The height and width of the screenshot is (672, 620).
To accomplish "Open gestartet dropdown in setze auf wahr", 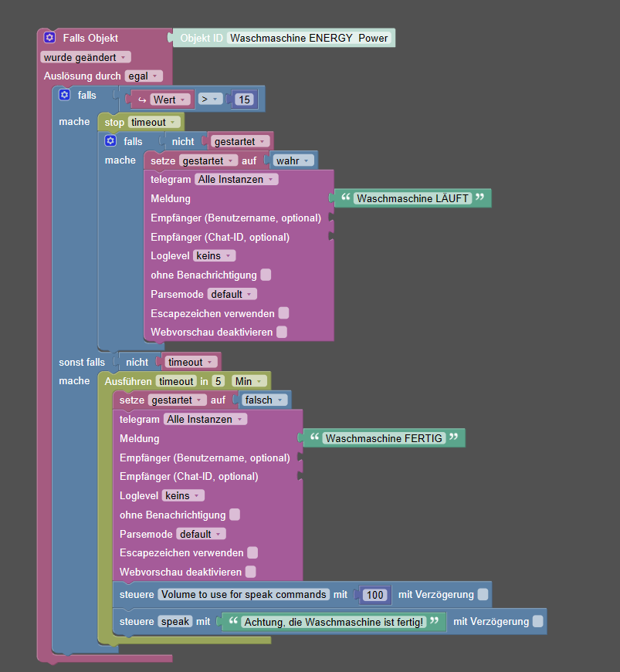I will click(x=208, y=160).
